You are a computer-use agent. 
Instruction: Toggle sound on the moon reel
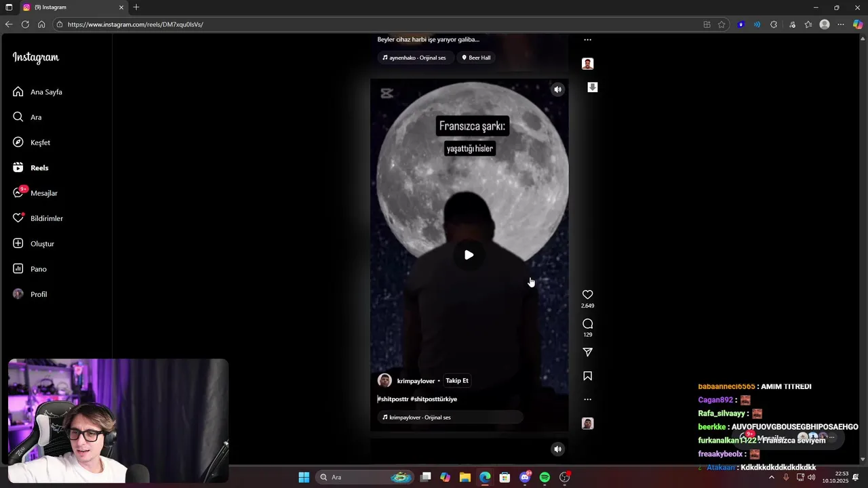(557, 89)
